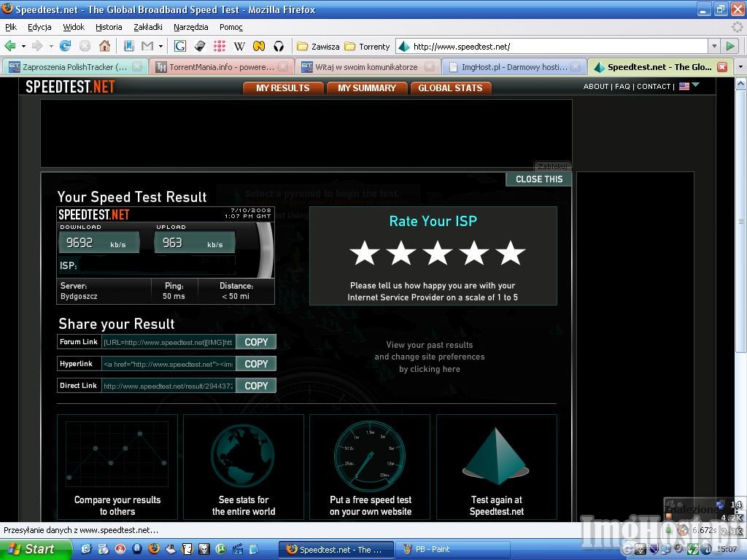Click the shield icon in system tray

click(654, 550)
